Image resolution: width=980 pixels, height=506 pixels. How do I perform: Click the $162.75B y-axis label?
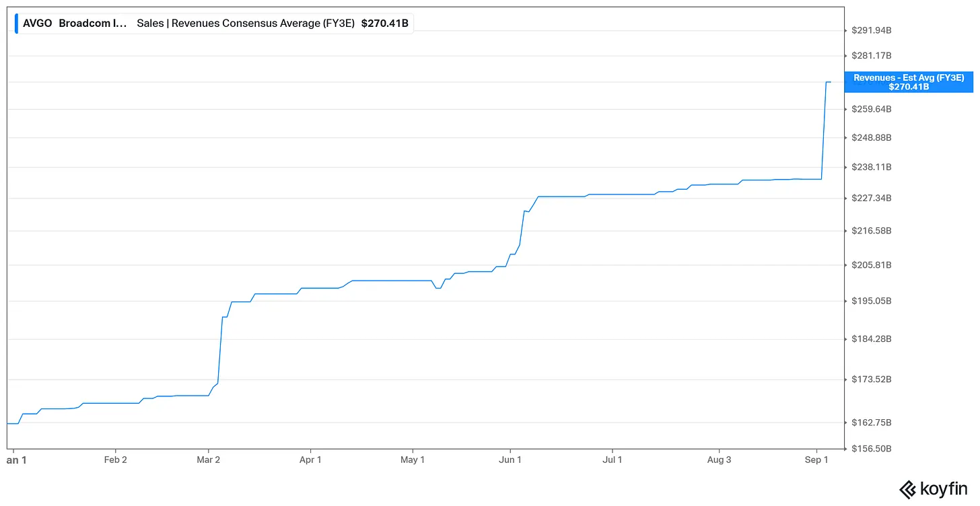[x=872, y=423]
